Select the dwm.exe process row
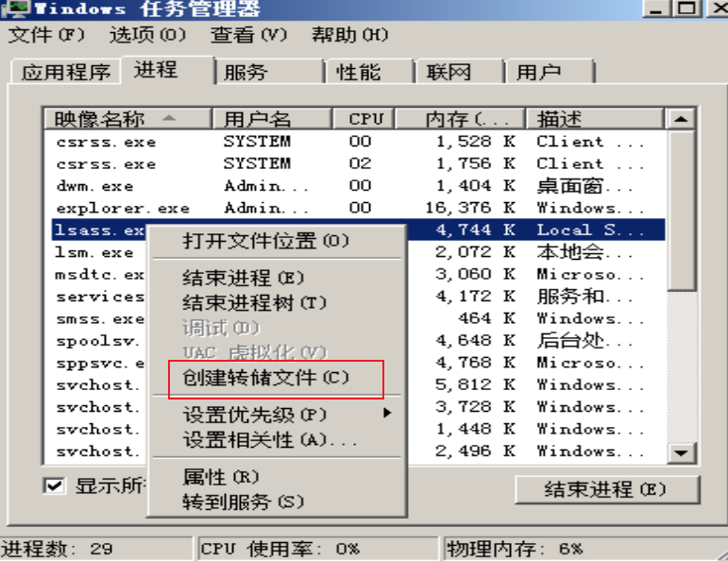This screenshot has height=561, width=728. [359, 186]
